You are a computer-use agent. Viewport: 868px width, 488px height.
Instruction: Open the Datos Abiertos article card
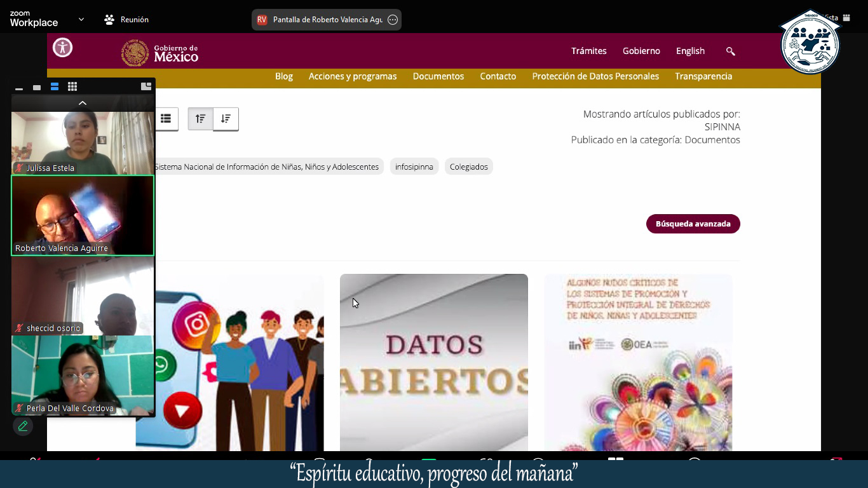coord(434,362)
